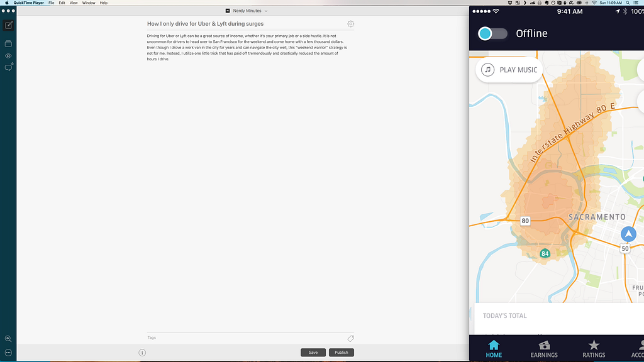Open post settings gear icon
644x362 pixels.
[x=350, y=24]
